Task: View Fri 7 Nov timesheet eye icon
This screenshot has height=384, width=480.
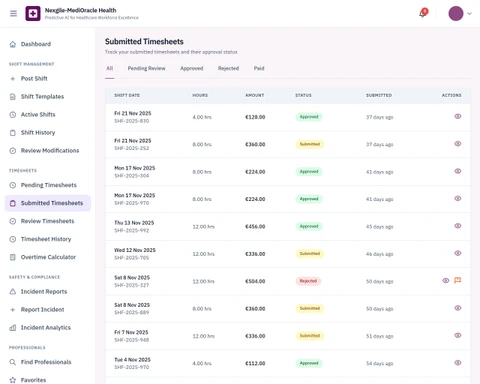Action: pyautogui.click(x=458, y=335)
